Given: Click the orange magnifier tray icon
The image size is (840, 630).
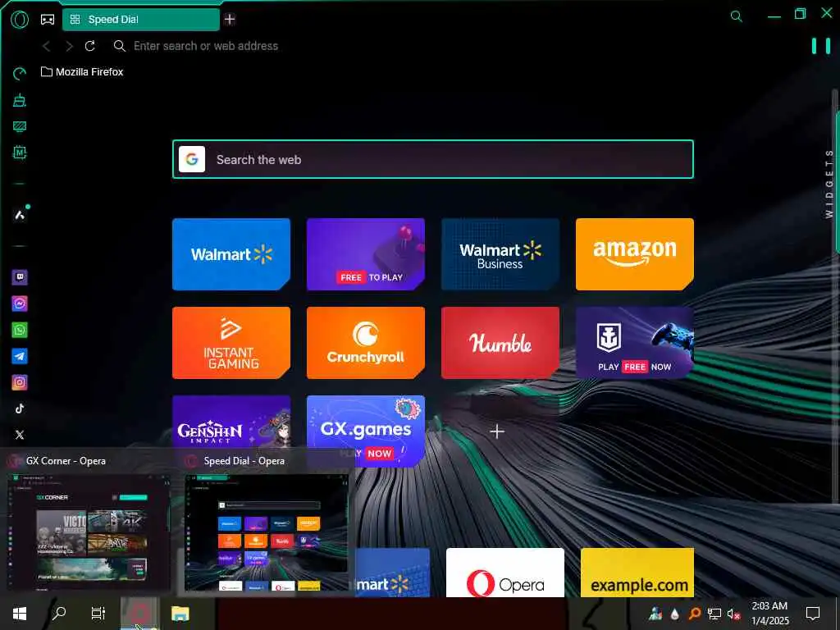Looking at the screenshot, I should (695, 614).
